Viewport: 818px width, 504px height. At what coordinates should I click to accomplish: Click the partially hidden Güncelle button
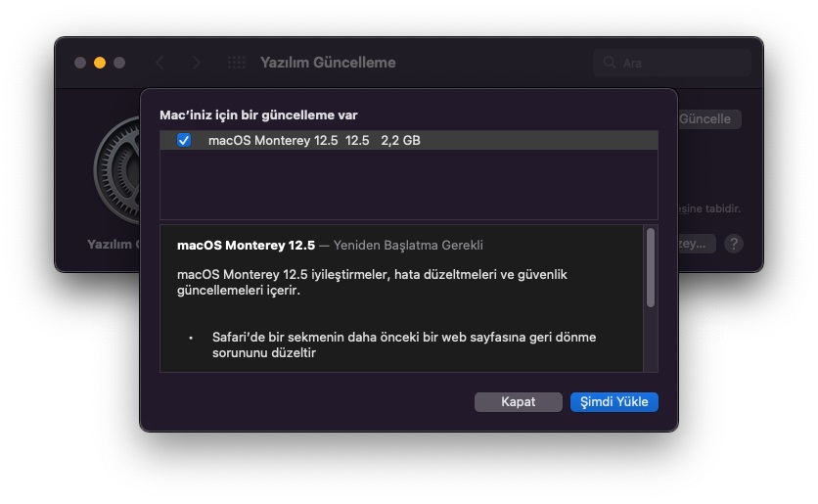[x=709, y=119]
